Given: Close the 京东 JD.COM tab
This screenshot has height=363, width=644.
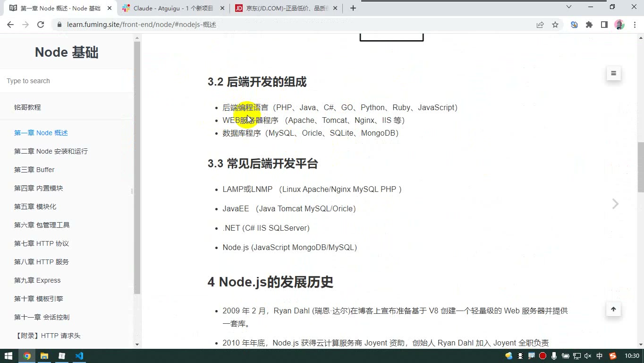Looking at the screenshot, I should pyautogui.click(x=336, y=8).
